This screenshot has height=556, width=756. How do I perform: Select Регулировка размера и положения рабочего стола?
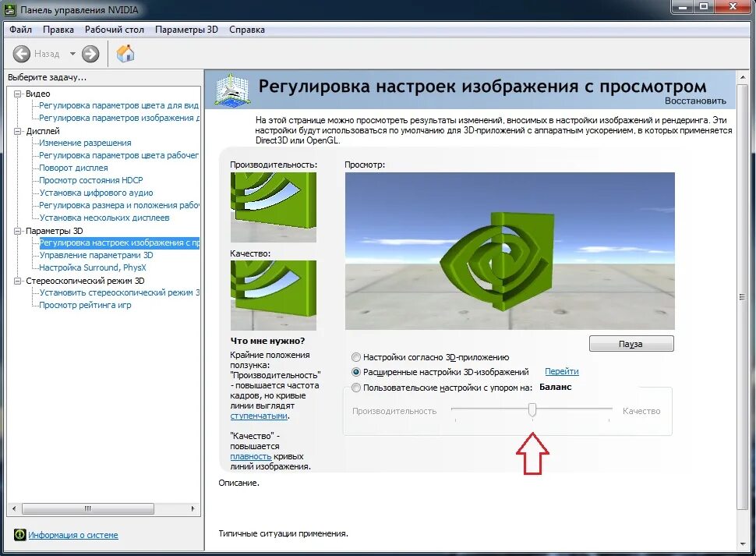coord(118,205)
